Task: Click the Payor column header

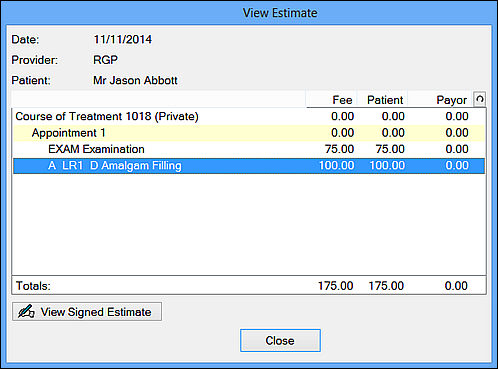Action: point(440,100)
